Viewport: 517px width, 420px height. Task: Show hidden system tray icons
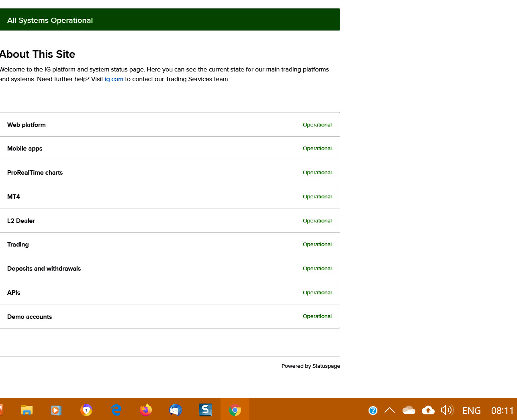pyautogui.click(x=390, y=410)
